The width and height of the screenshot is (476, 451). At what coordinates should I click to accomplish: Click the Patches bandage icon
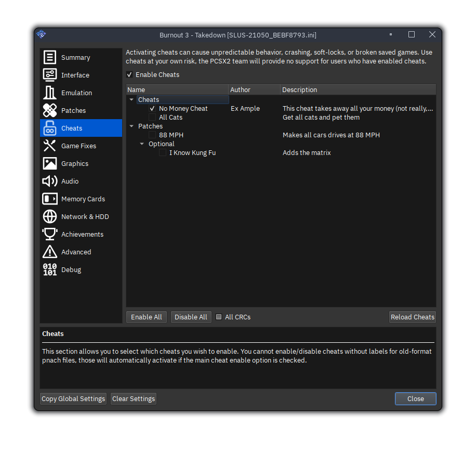point(50,110)
